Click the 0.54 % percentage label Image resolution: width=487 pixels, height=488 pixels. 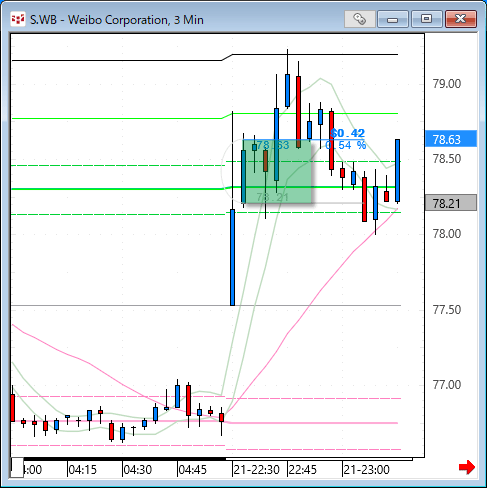coord(346,145)
